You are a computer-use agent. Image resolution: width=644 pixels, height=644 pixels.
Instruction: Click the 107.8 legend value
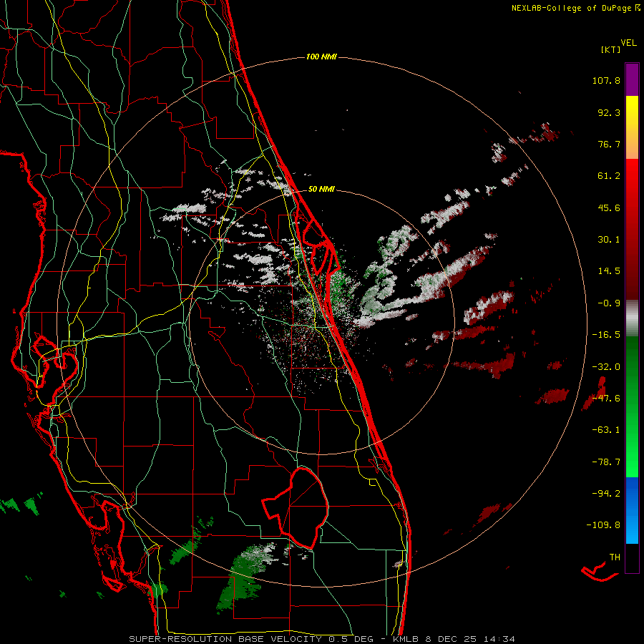606,80
